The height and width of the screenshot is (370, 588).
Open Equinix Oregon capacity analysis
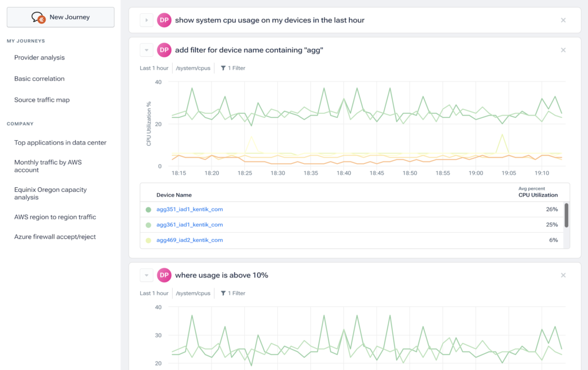(51, 193)
